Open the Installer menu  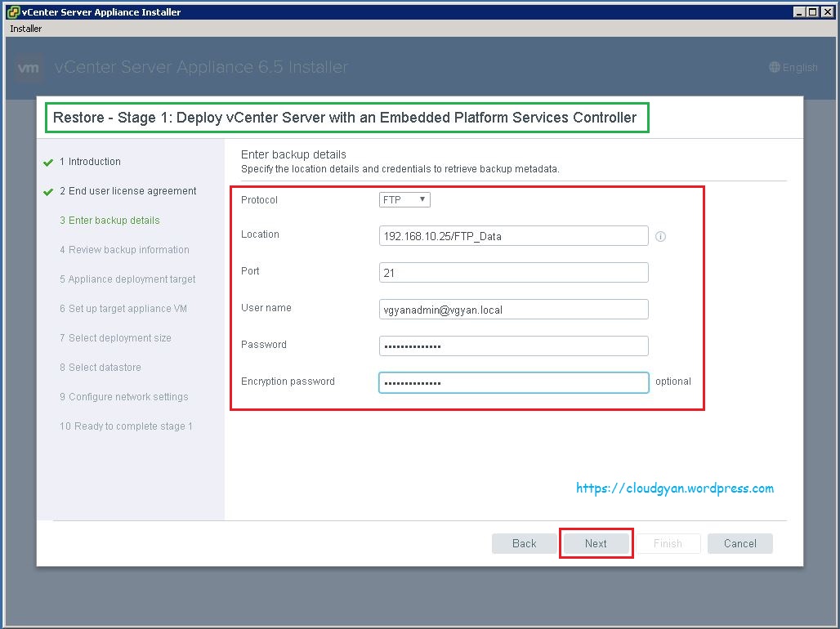click(x=25, y=29)
